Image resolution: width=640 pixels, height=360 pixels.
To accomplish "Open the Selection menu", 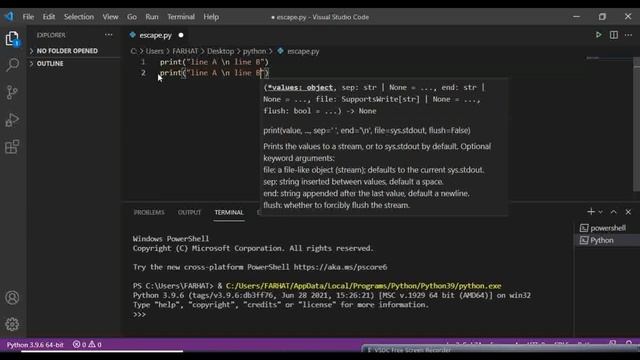I will tap(78, 17).
